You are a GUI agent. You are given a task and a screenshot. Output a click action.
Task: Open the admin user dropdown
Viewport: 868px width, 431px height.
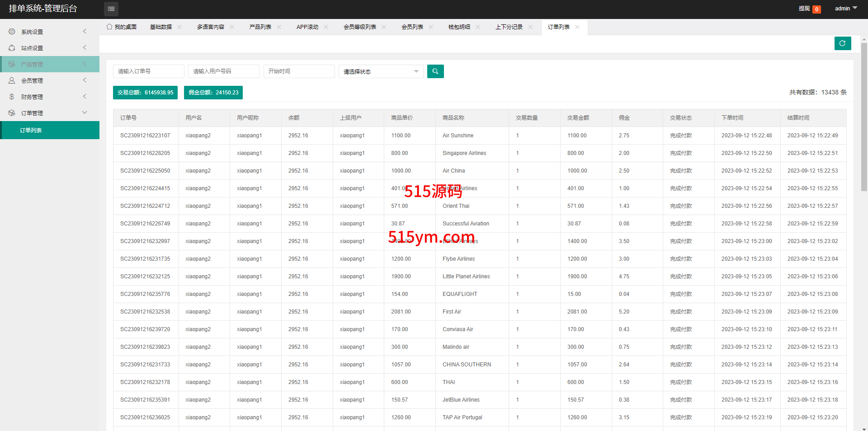[845, 9]
